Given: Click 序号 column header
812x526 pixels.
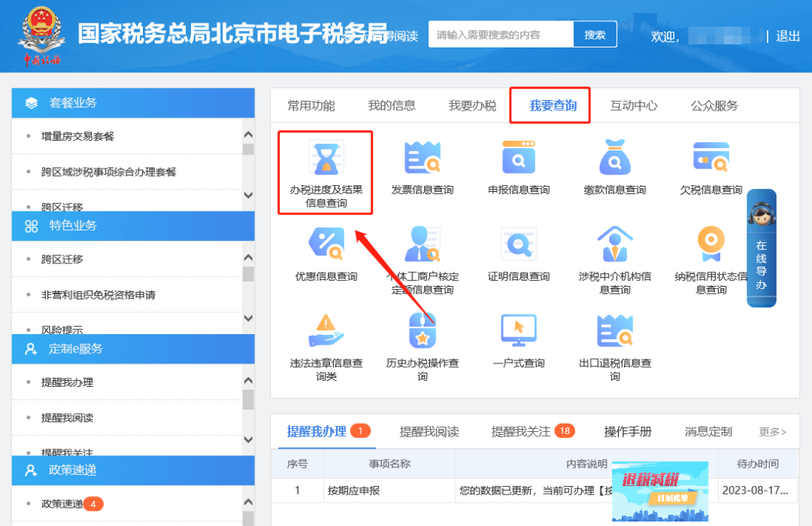Looking at the screenshot, I should (x=297, y=464).
